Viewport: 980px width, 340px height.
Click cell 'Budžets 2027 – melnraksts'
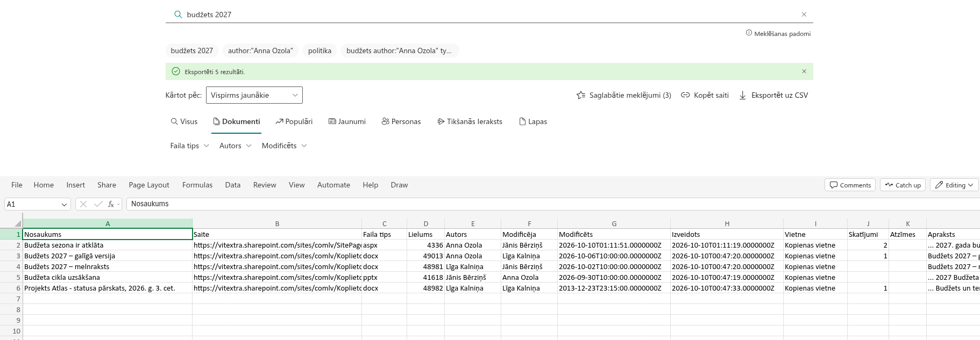click(x=108, y=266)
